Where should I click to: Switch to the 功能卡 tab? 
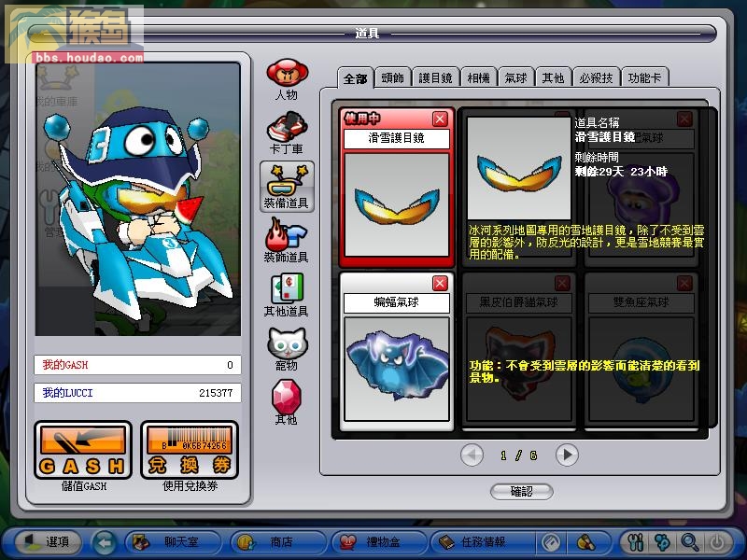tap(644, 77)
